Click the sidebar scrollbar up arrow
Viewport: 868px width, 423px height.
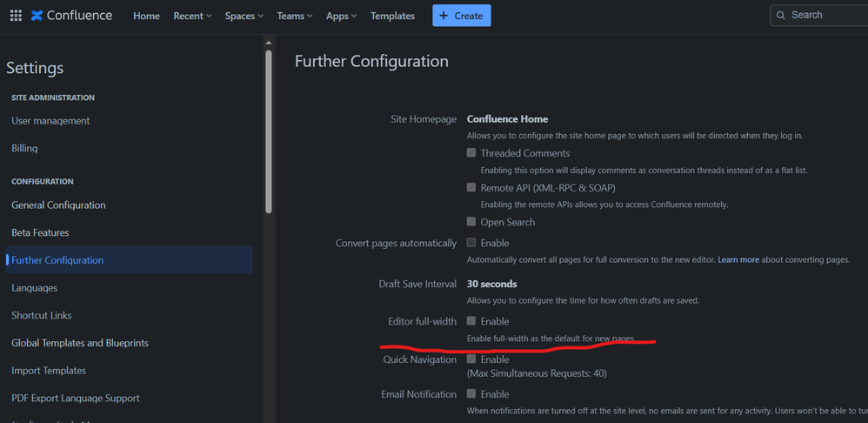point(269,43)
